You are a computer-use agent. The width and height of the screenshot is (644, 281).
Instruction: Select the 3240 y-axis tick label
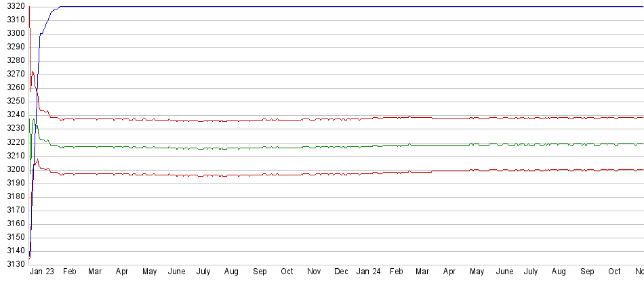point(16,115)
